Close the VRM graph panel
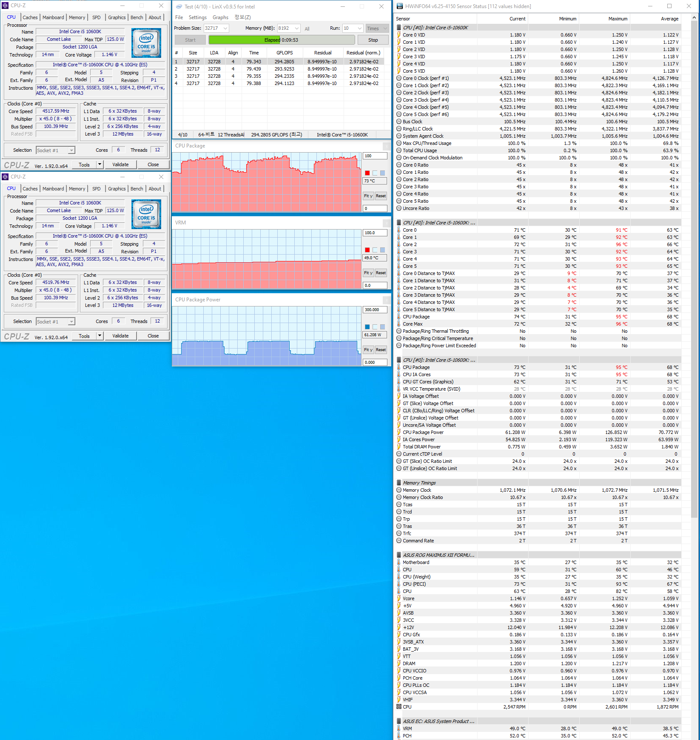 386,223
